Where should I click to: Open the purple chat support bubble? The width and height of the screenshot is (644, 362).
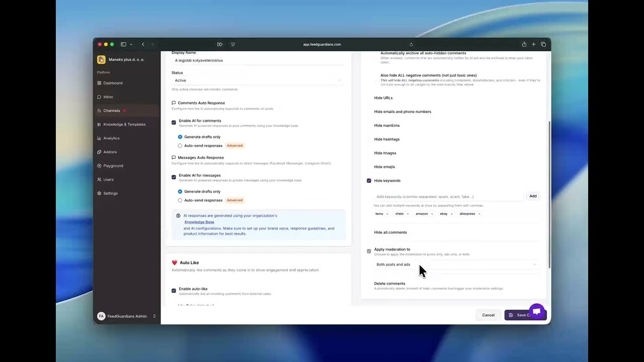coord(537,312)
